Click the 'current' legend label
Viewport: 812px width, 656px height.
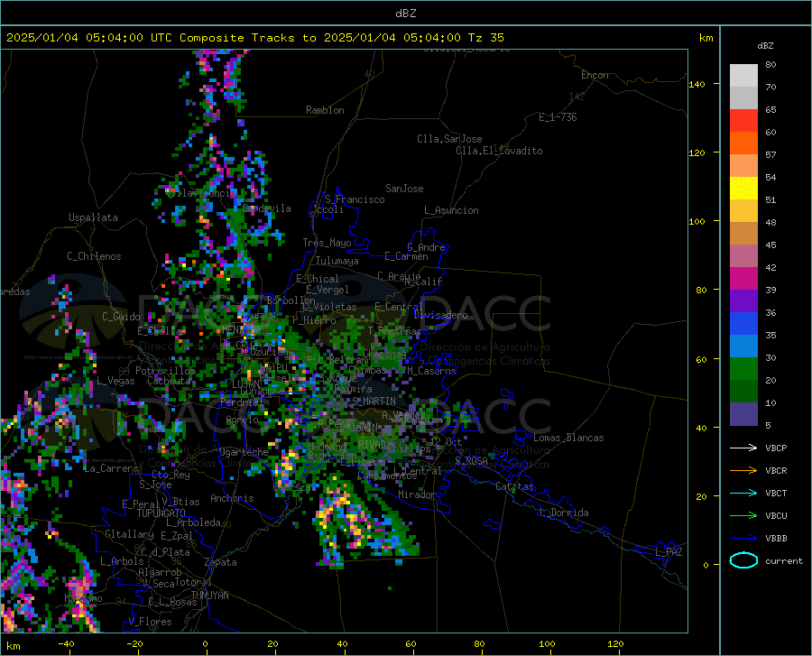coord(784,560)
